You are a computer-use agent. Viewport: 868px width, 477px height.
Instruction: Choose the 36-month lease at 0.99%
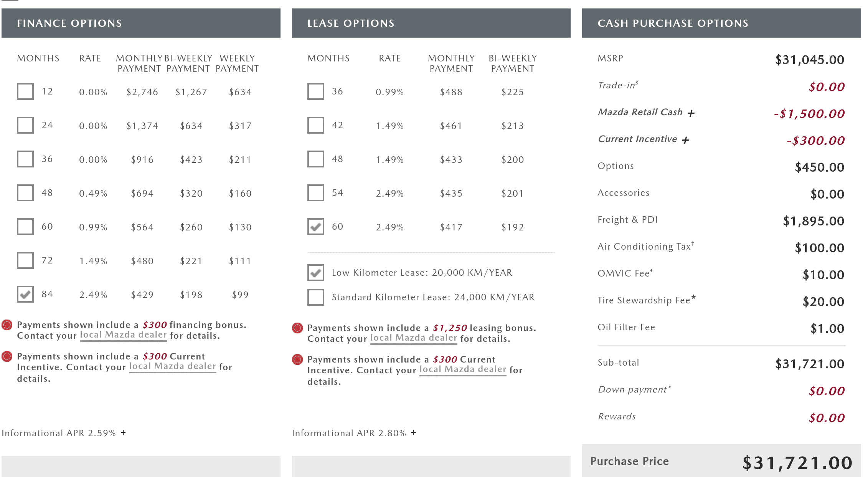(316, 91)
